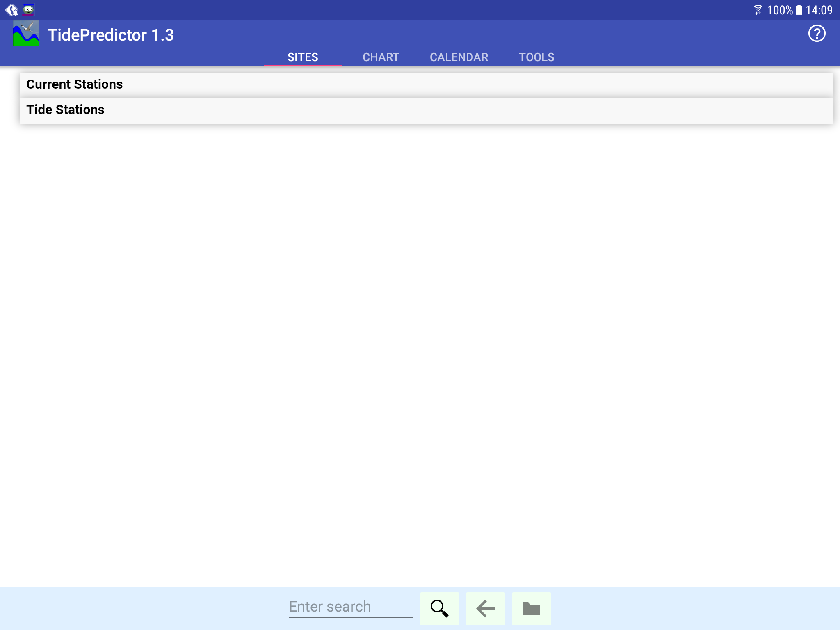Viewport: 840px width, 630px height.
Task: Switch to the SITES tab
Action: 303,57
